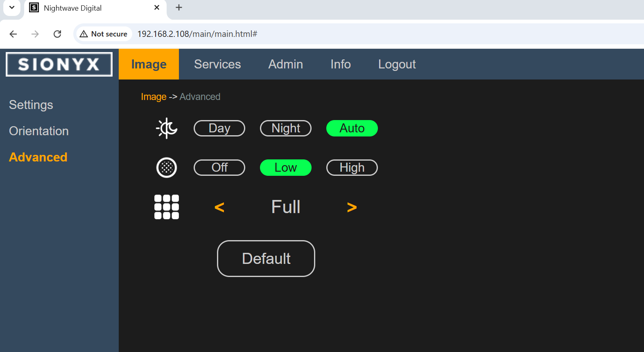Reload the page with the refresh icon
This screenshot has height=352, width=644.
pos(57,34)
